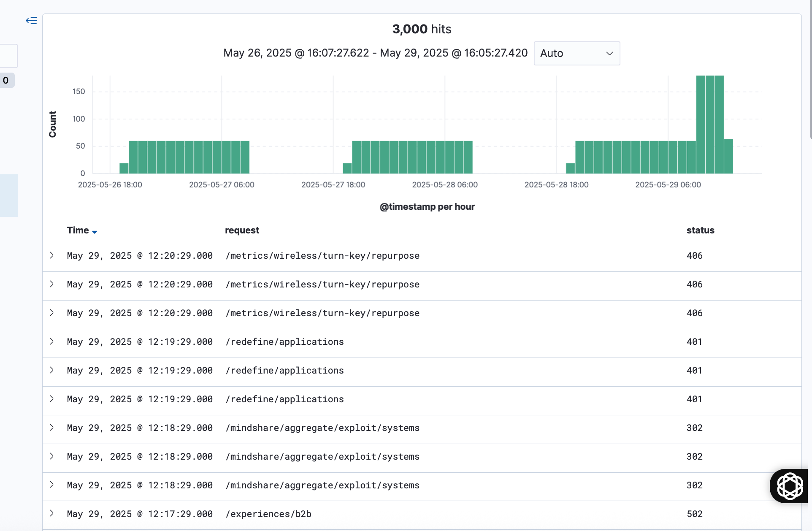Screen dimensions: 812x531
Task: Click the request column header
Action: 242,230
